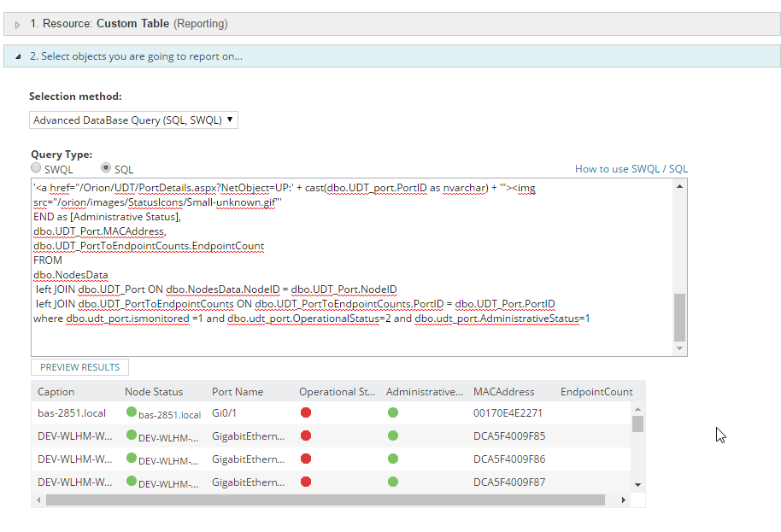Click red operational status icon in Gi0/1 row
Image resolution: width=781 pixels, height=532 pixels.
306,412
